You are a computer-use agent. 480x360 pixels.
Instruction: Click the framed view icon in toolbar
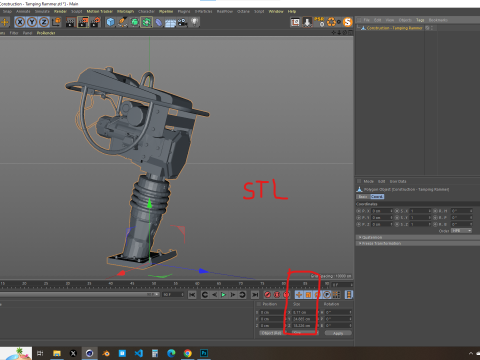pos(295,22)
